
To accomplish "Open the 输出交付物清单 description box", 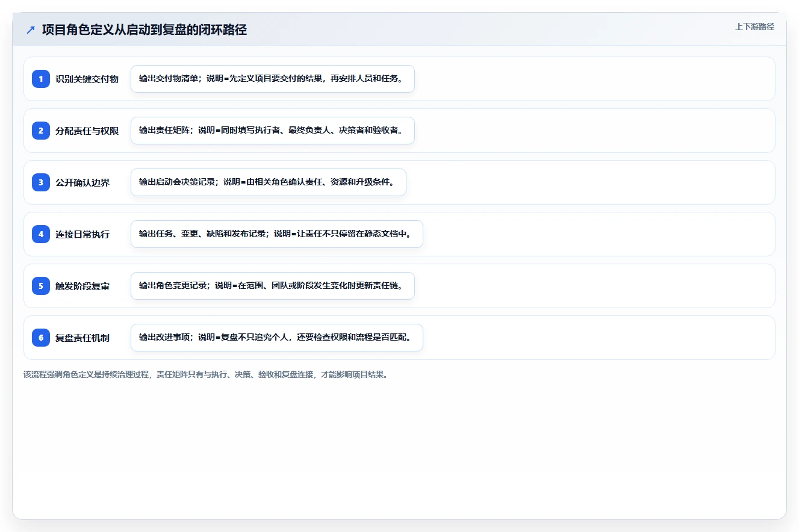I will pyautogui.click(x=273, y=79).
